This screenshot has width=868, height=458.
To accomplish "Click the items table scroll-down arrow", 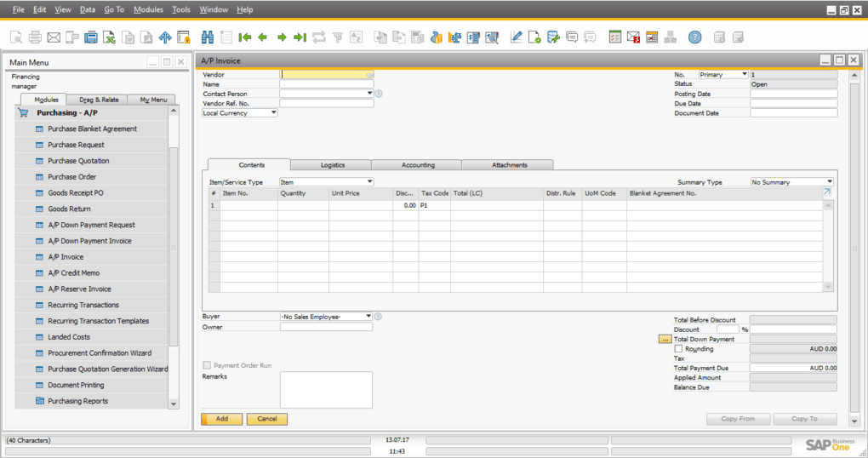I will click(x=828, y=287).
